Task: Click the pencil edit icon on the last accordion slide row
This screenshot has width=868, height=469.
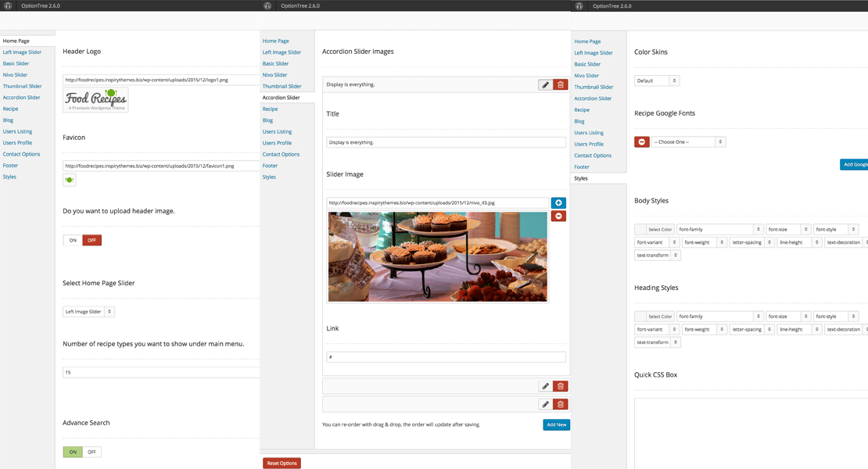Action: click(545, 404)
